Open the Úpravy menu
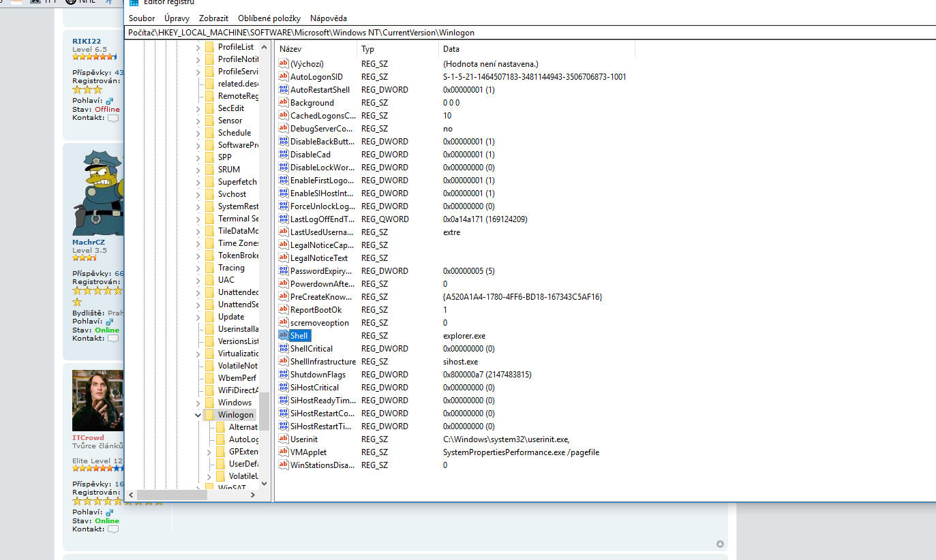The height and width of the screenshot is (560, 936). (177, 18)
